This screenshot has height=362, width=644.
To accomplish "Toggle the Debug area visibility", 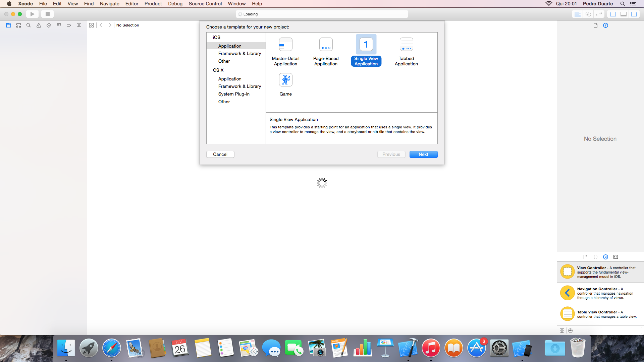I will [x=624, y=14].
